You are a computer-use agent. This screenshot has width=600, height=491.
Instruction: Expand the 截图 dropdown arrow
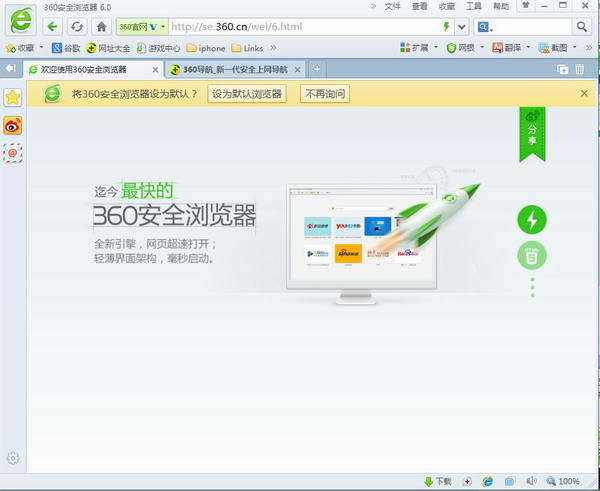click(575, 47)
